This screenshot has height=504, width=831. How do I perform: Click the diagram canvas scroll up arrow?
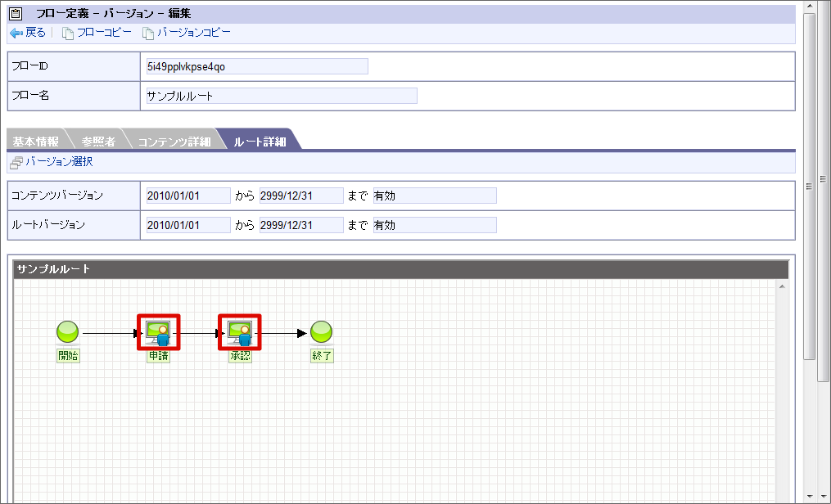(782, 286)
